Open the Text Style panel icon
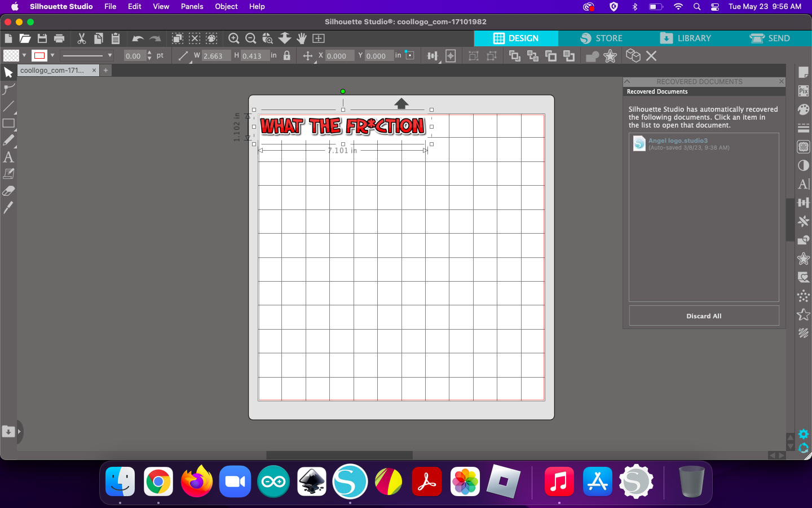Viewport: 812px width, 508px height. (804, 184)
